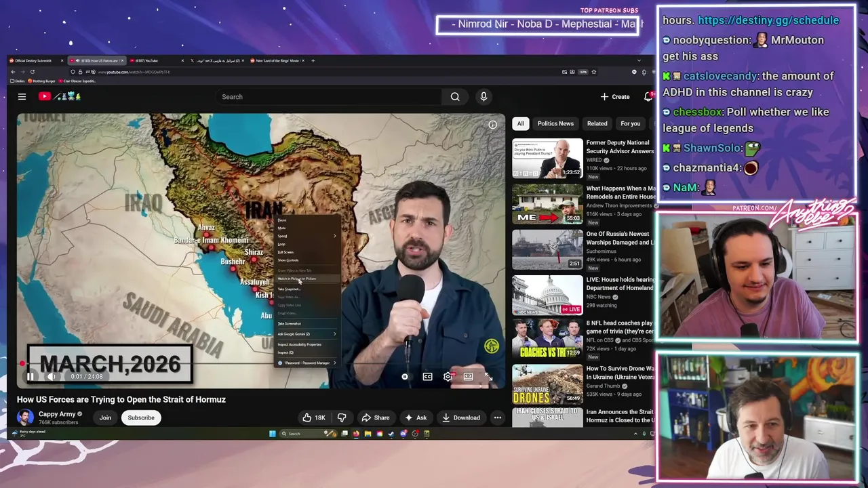Choose Mute in the context menu
Screen dimensions: 868x488
click(x=307, y=228)
